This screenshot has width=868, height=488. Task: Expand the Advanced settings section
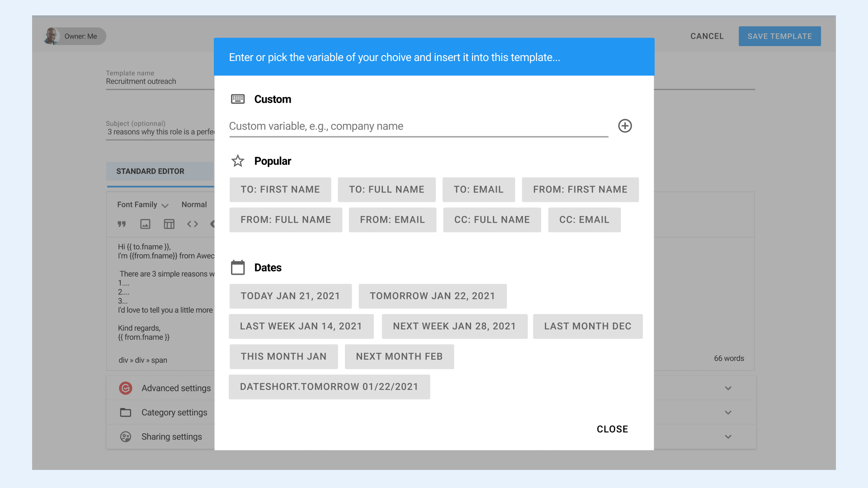(x=728, y=388)
